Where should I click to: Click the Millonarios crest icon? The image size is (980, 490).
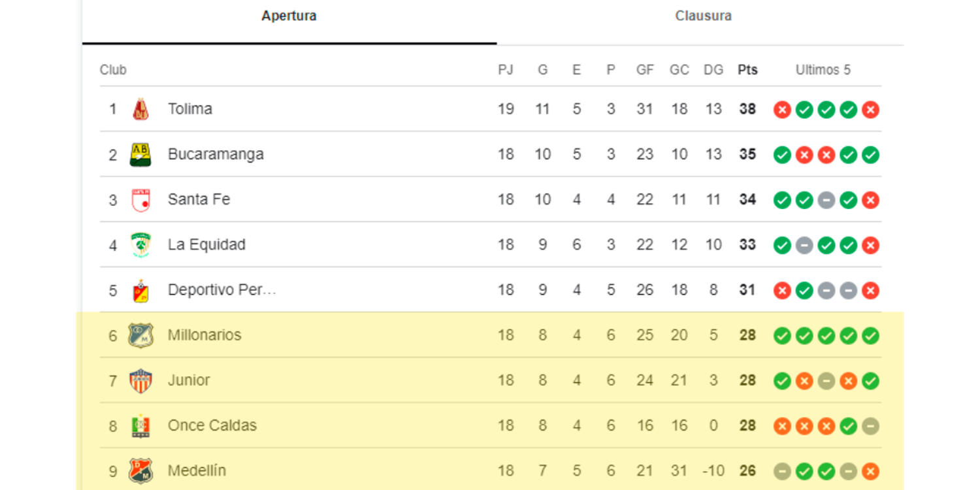[x=140, y=335]
